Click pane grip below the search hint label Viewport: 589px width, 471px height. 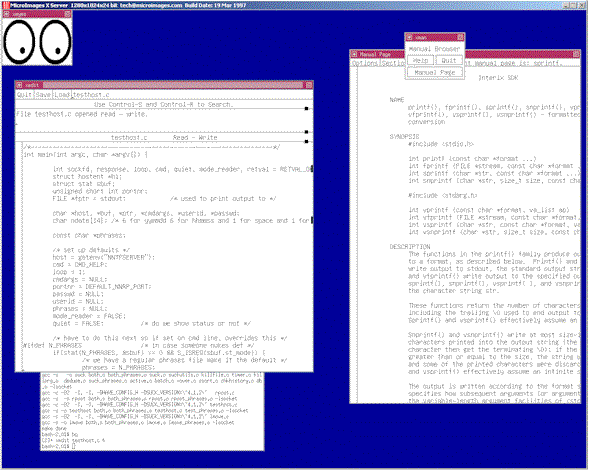(307, 109)
